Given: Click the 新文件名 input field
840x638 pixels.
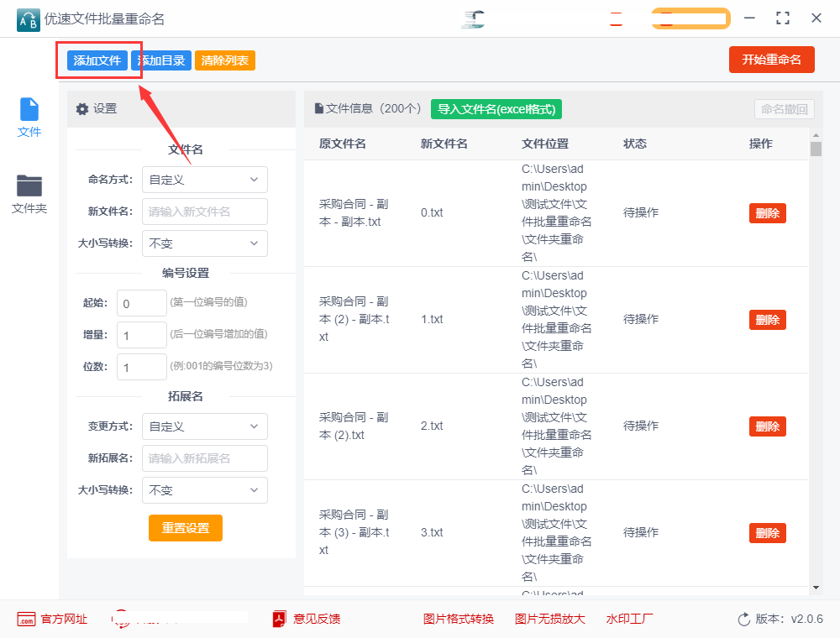Looking at the screenshot, I should click(x=204, y=212).
